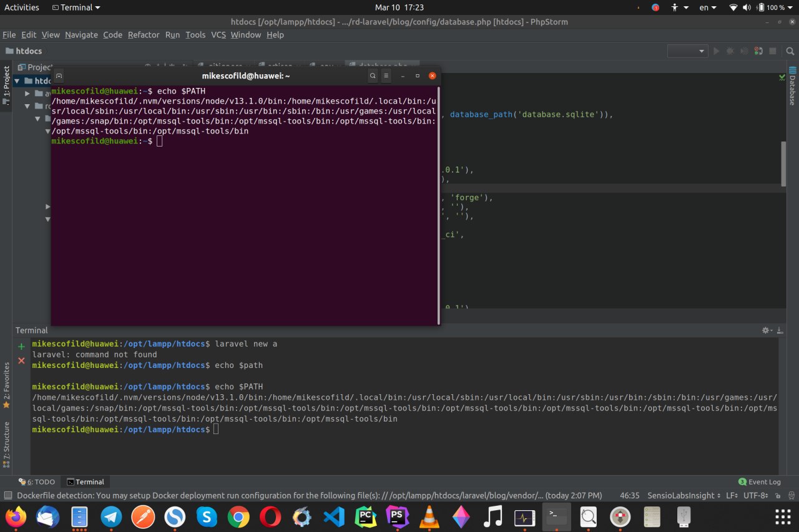Show all applications grid
799x532 pixels.
point(783,516)
